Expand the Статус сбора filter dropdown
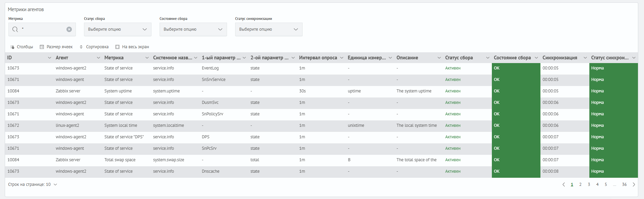Viewport: 644px width, 199px height. (117, 29)
